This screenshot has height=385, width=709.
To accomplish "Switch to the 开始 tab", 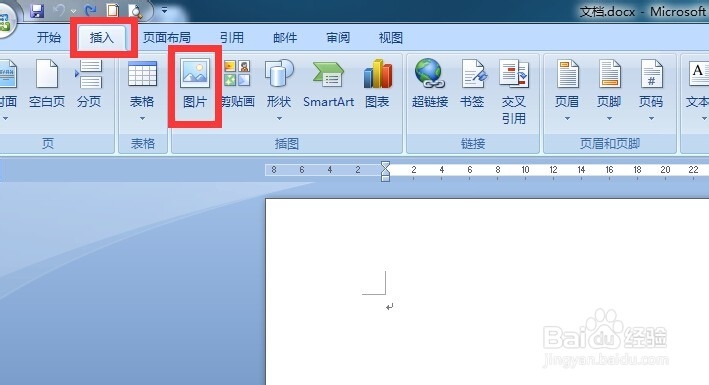I will 49,38.
